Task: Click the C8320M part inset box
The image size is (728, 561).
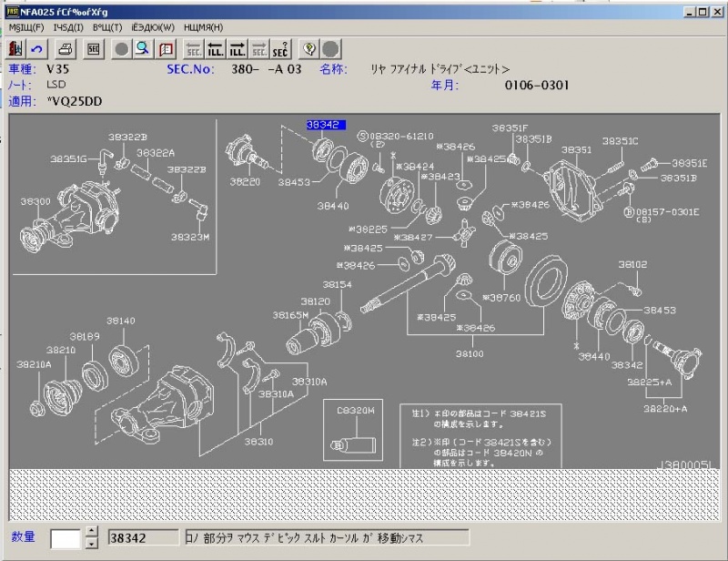Action: point(355,434)
